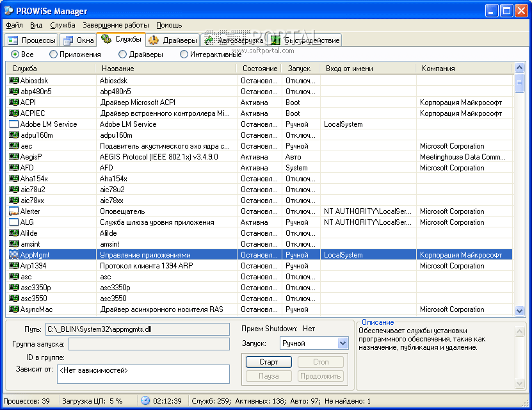Click the asc3350p driver icon
532x410 pixels.
(x=13, y=288)
